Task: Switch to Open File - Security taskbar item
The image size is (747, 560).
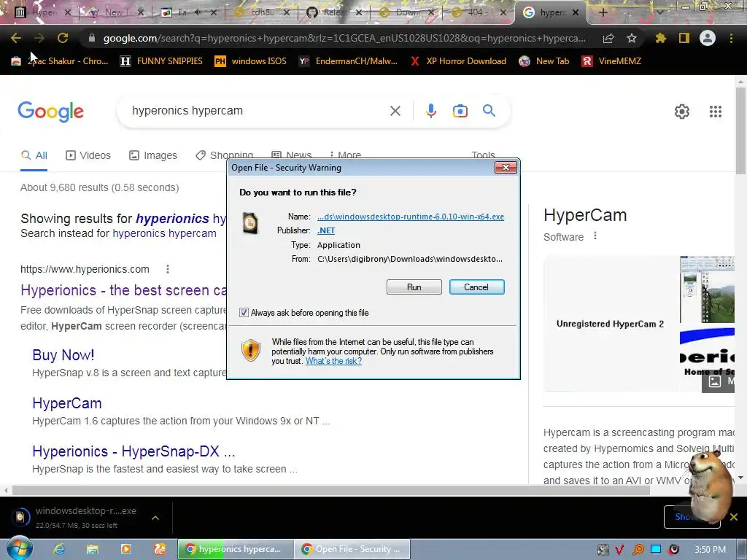Action: [x=352, y=549]
